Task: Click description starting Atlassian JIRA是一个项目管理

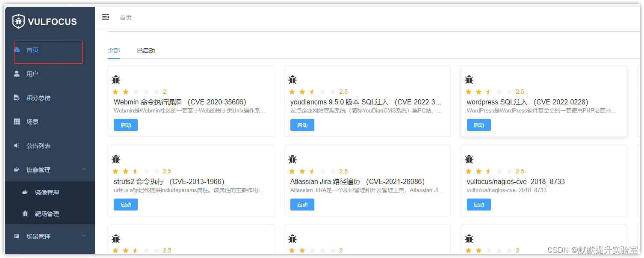Action: tap(367, 190)
